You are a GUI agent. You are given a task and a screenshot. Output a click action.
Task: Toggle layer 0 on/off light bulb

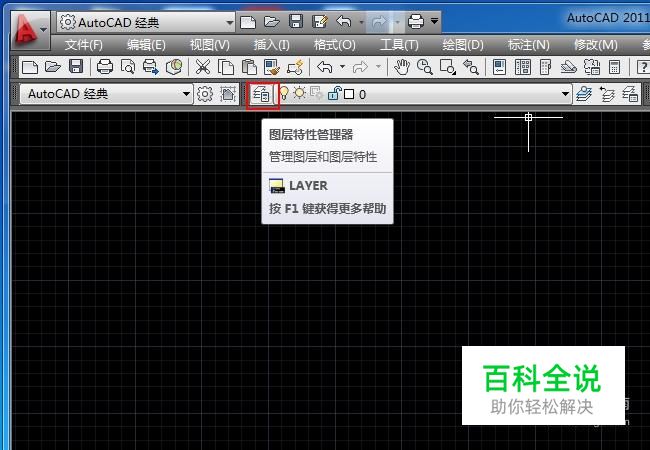tap(284, 94)
